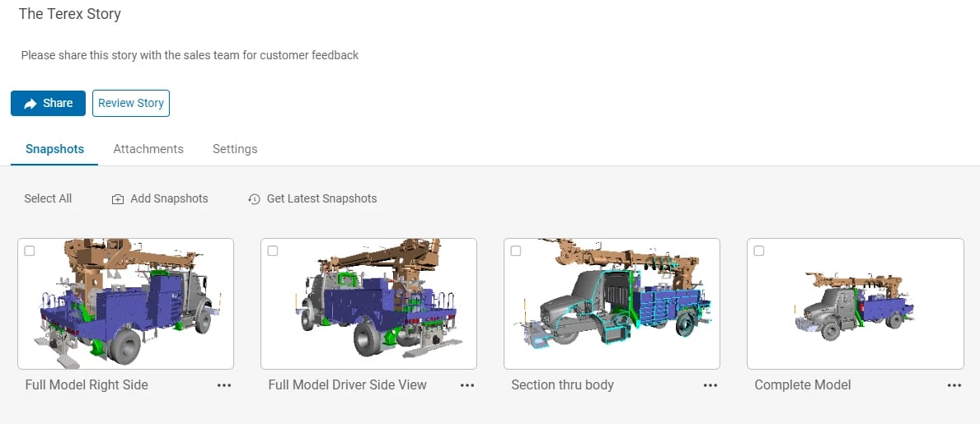This screenshot has height=424, width=980.
Task: Open more options for Section thru body
Action: coord(710,385)
